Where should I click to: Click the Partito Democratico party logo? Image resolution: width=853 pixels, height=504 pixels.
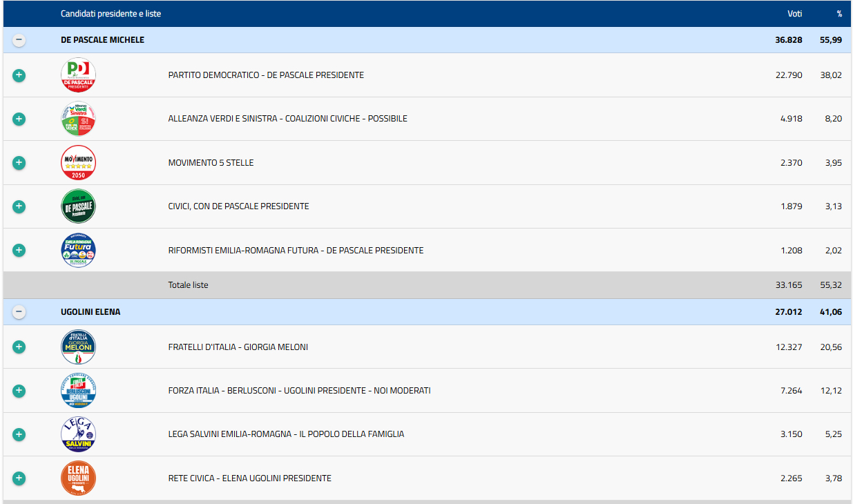coord(78,75)
